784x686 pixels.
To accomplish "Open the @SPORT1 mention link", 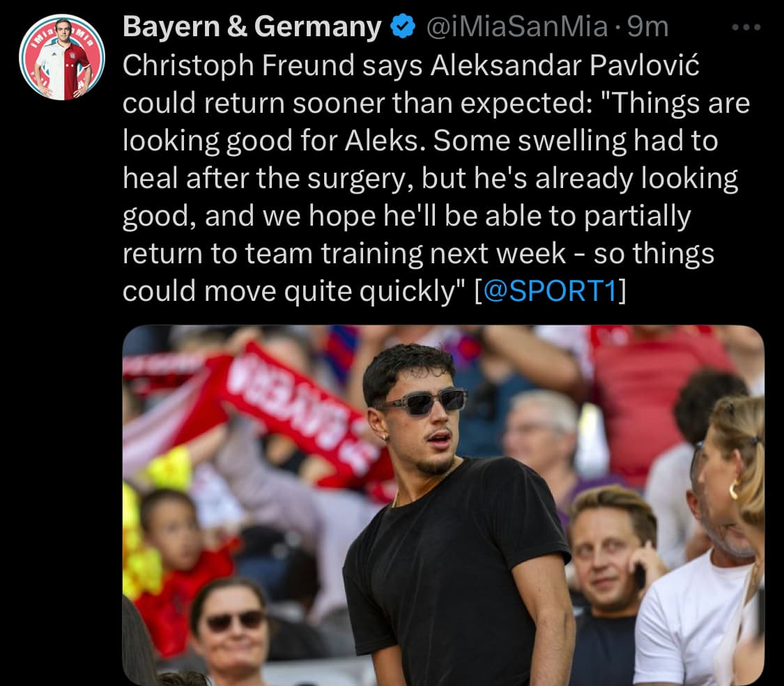I will coord(550,291).
